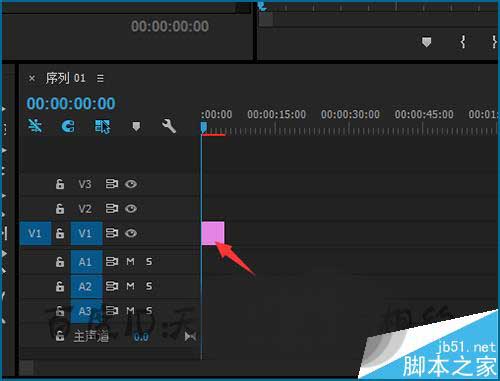
Task: Click the gray source monitor timecode 00:00:00:00
Action: (x=170, y=26)
